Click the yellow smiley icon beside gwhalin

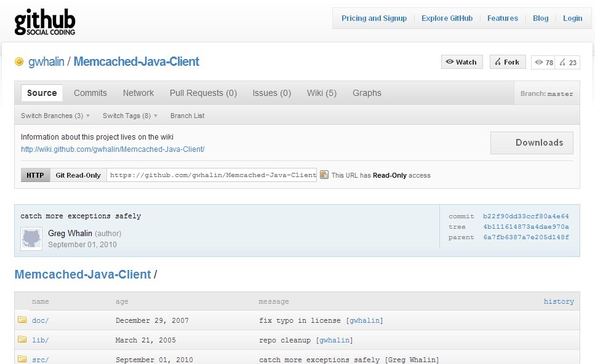tap(19, 61)
